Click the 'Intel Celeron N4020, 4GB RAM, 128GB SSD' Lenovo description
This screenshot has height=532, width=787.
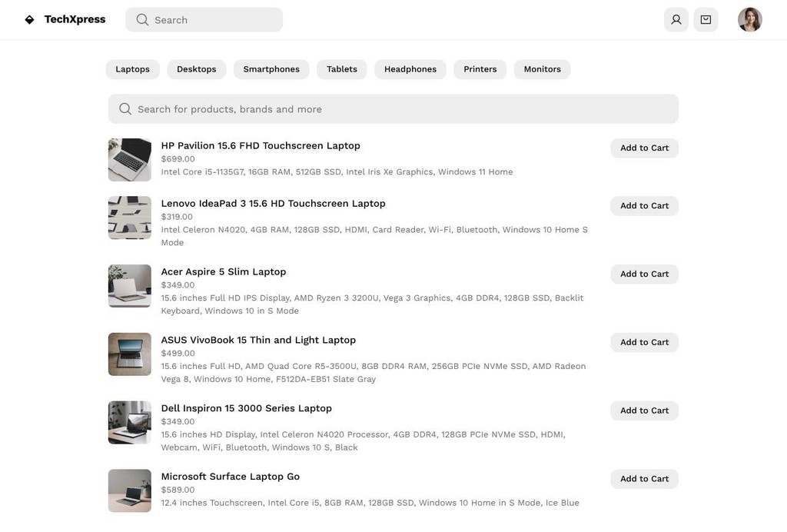click(x=374, y=236)
